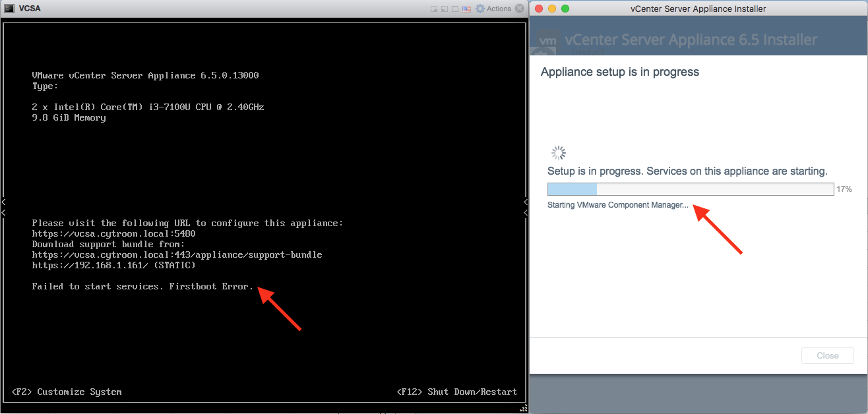Click the 'Setup is in progress. Services' message
Image resolution: width=868 pixels, height=414 pixels.
click(x=687, y=171)
